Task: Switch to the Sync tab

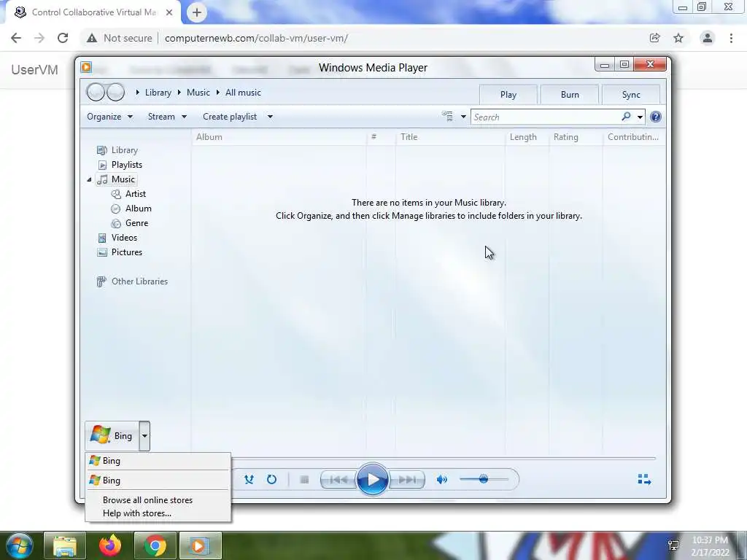Action: tap(631, 94)
